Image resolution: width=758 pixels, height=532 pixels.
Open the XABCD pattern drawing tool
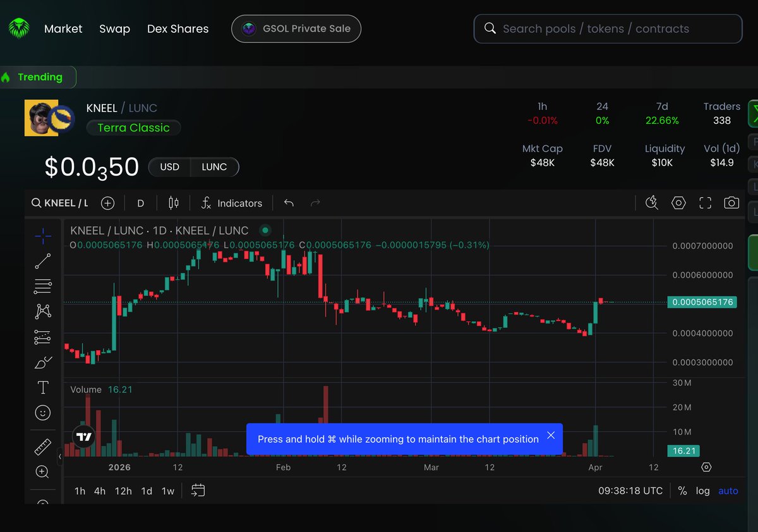point(43,311)
